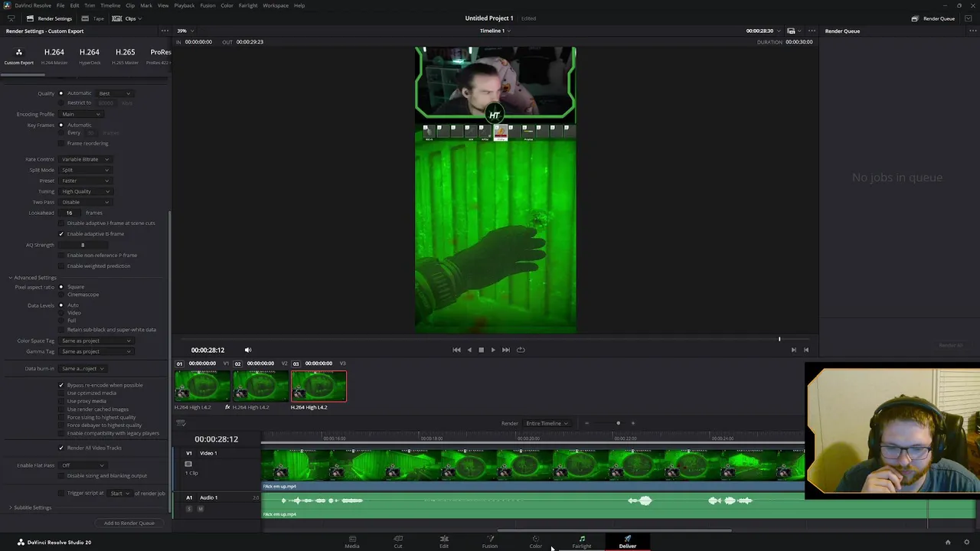Uncheck Bypass re-encode when possible
980x551 pixels.
pyautogui.click(x=61, y=385)
